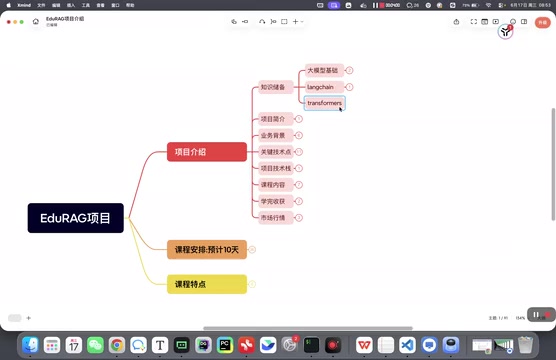Open the 查看 menu
The height and width of the screenshot is (360, 556).
pyautogui.click(x=101, y=5)
